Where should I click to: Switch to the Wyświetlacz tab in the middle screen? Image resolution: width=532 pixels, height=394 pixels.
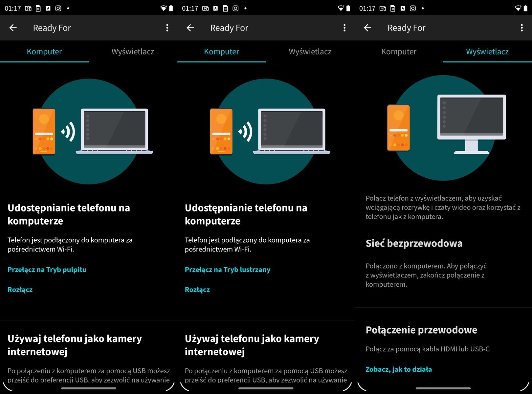pyautogui.click(x=310, y=52)
